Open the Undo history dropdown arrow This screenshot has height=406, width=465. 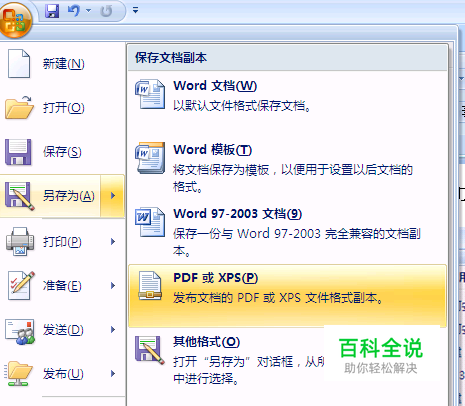pos(88,11)
